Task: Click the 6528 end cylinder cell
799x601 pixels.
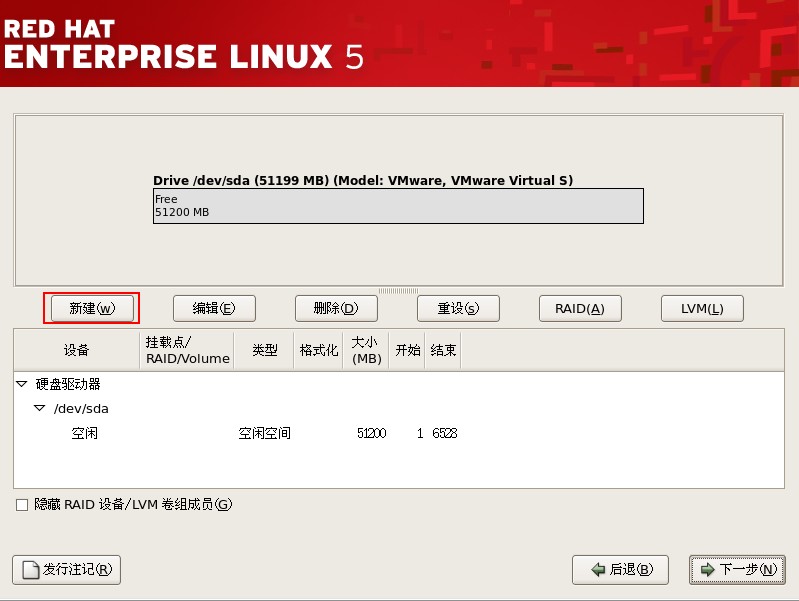Action: (x=445, y=433)
